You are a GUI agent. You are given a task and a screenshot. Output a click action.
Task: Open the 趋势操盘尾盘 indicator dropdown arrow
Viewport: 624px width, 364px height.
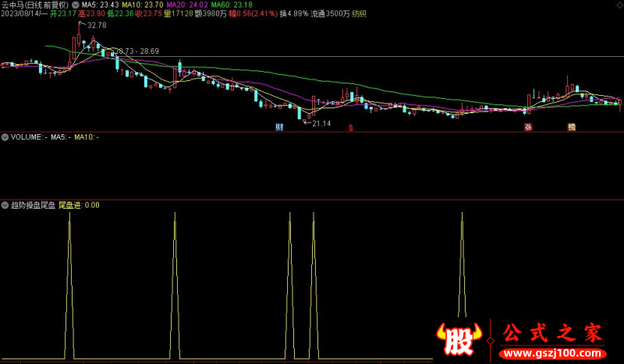(5, 205)
